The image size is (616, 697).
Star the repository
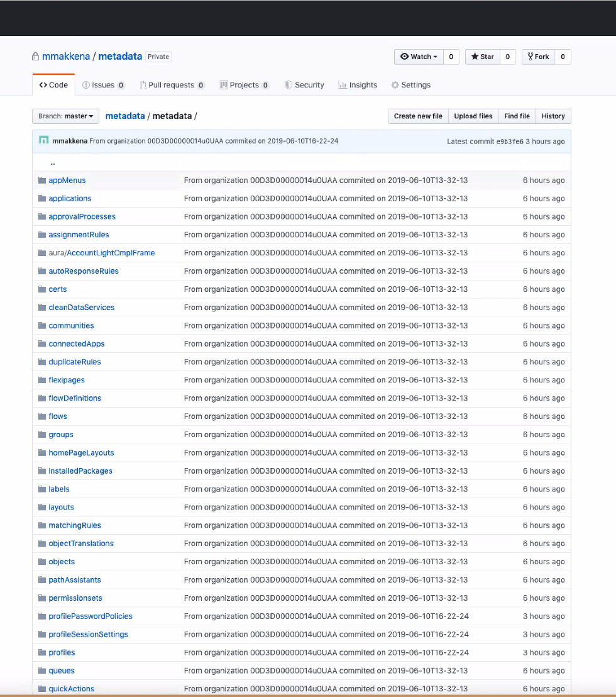coord(482,57)
